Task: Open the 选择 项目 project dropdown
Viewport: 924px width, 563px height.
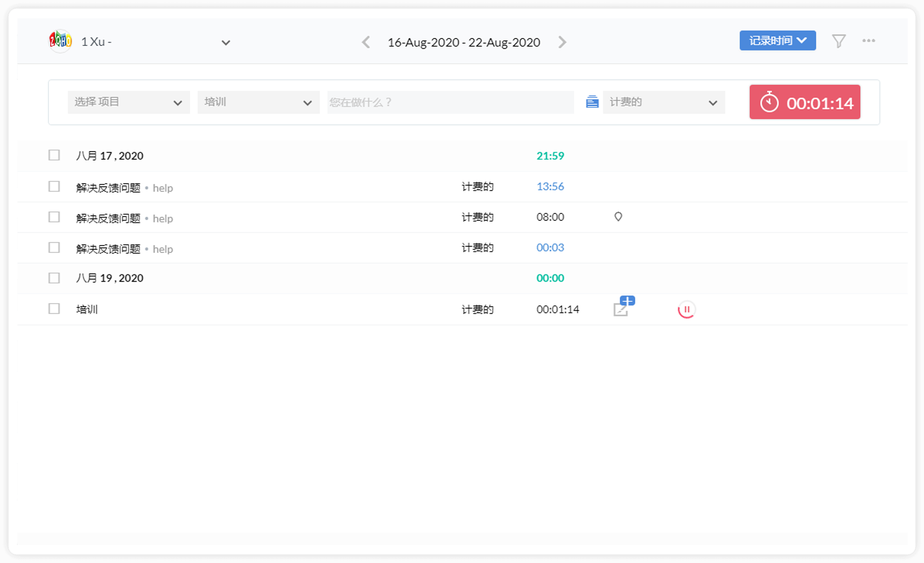Action: 129,102
